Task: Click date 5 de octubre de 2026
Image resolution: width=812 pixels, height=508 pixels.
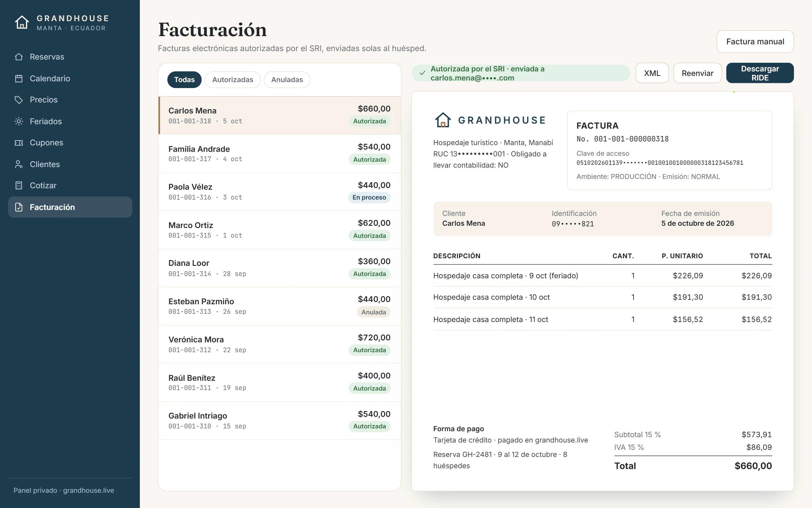Action: (x=698, y=224)
